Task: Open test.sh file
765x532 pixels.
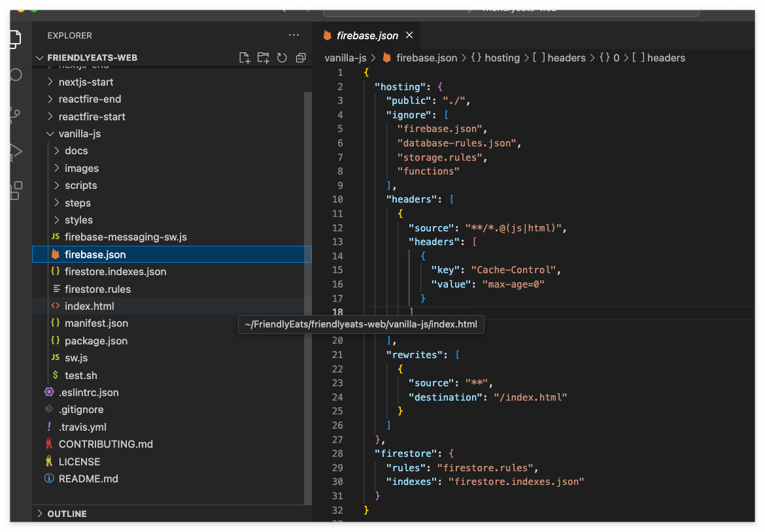Action: tap(172, 376)
